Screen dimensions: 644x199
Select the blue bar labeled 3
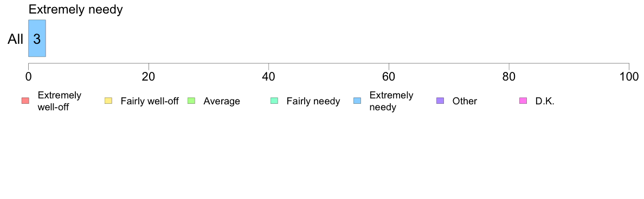coord(37,38)
